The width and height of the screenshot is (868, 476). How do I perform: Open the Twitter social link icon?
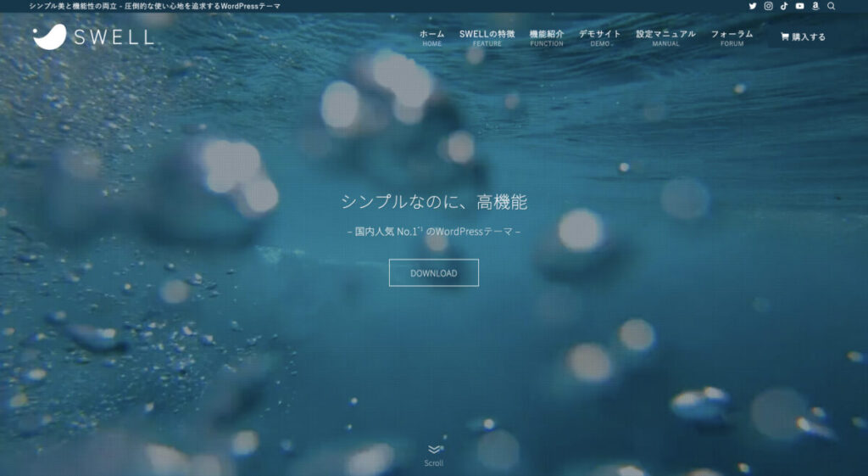click(x=753, y=6)
